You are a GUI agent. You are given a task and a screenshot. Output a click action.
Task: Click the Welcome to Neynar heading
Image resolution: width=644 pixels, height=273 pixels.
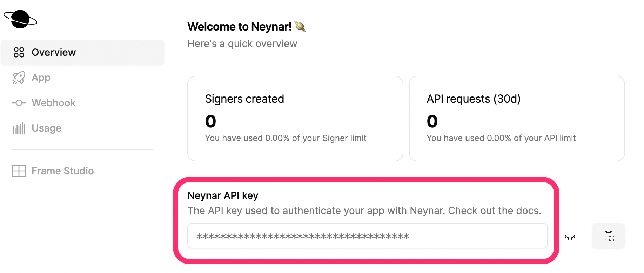tap(240, 27)
